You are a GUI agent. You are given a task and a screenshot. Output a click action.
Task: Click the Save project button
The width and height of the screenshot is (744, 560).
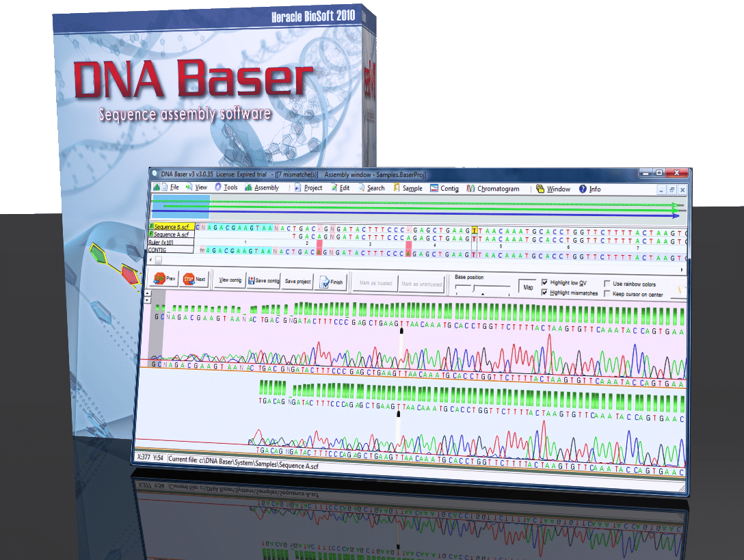point(297,282)
